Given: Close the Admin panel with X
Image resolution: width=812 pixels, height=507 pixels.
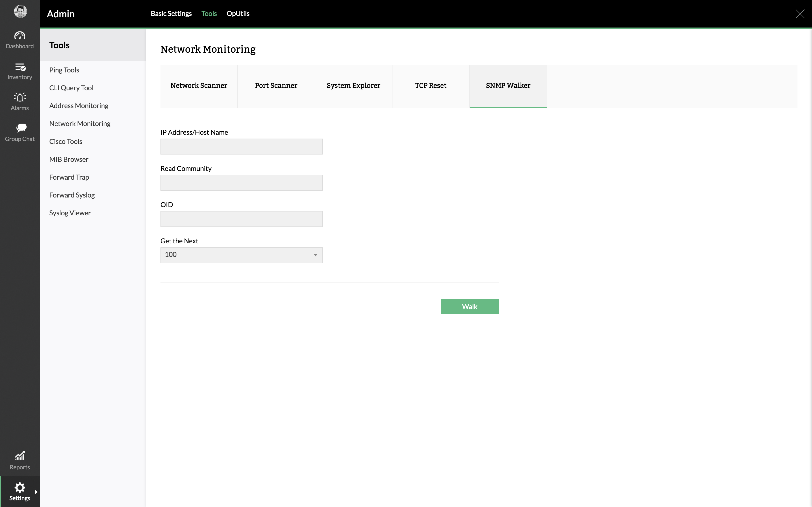Looking at the screenshot, I should click(x=800, y=14).
